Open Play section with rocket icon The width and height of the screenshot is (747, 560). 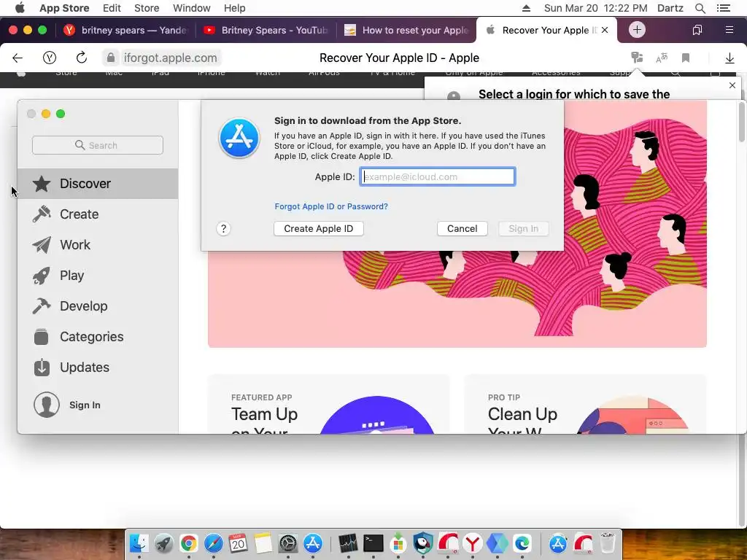[x=98, y=276]
